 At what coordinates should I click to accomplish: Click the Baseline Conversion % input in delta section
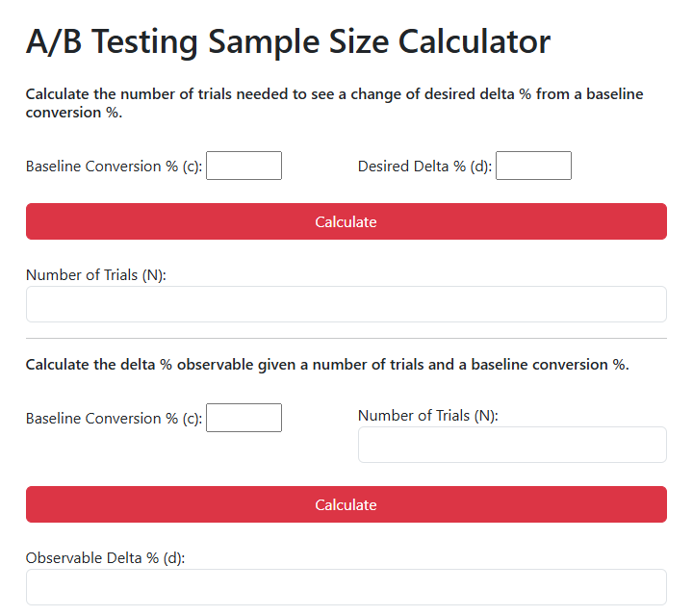tap(244, 418)
